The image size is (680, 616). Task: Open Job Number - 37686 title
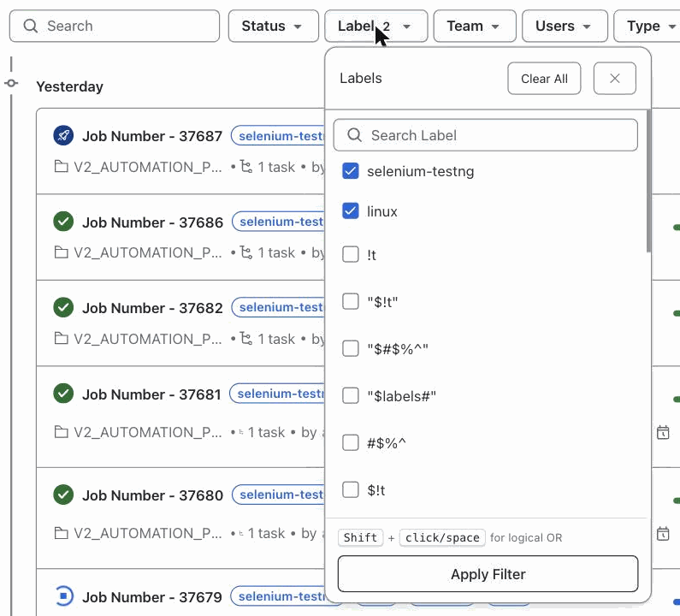(x=152, y=222)
